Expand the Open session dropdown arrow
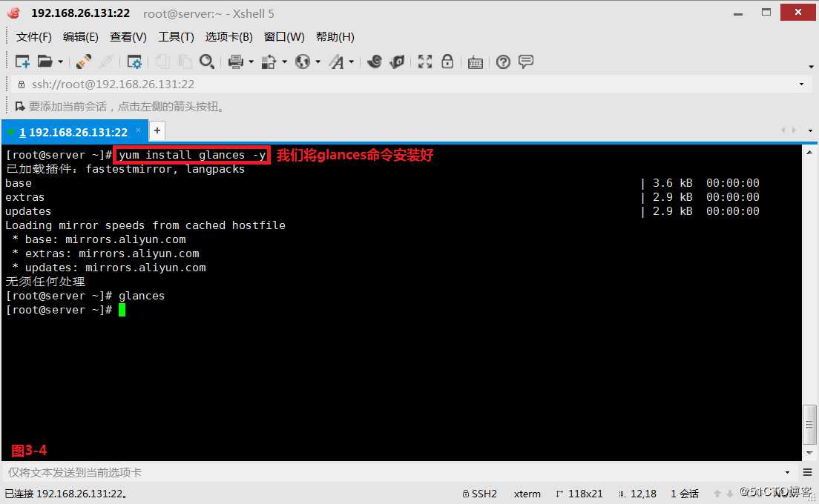The width and height of the screenshot is (819, 504). click(61, 62)
